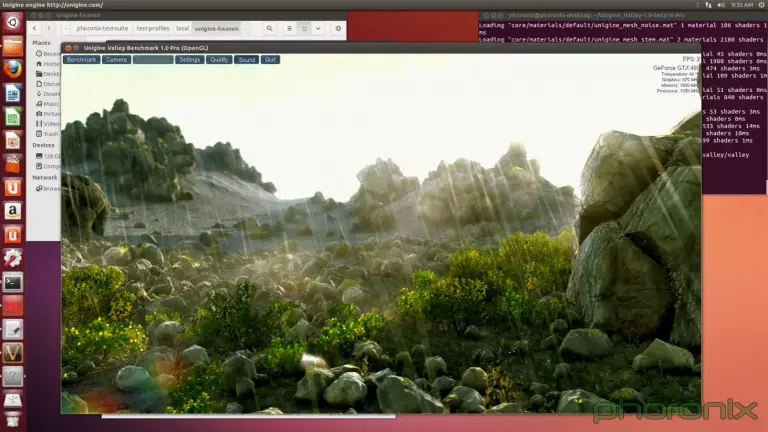
Task: Open LibreOffice Impress from the dock
Action: tap(13, 141)
